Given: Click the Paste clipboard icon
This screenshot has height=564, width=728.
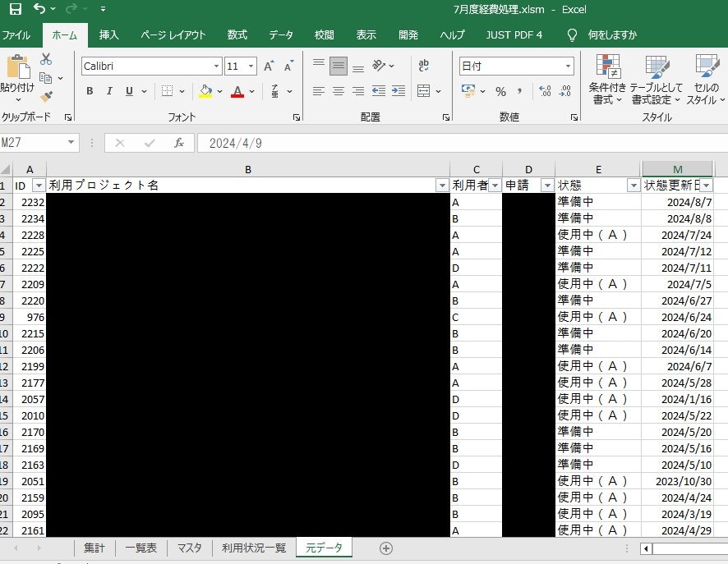Looking at the screenshot, I should 18,66.
